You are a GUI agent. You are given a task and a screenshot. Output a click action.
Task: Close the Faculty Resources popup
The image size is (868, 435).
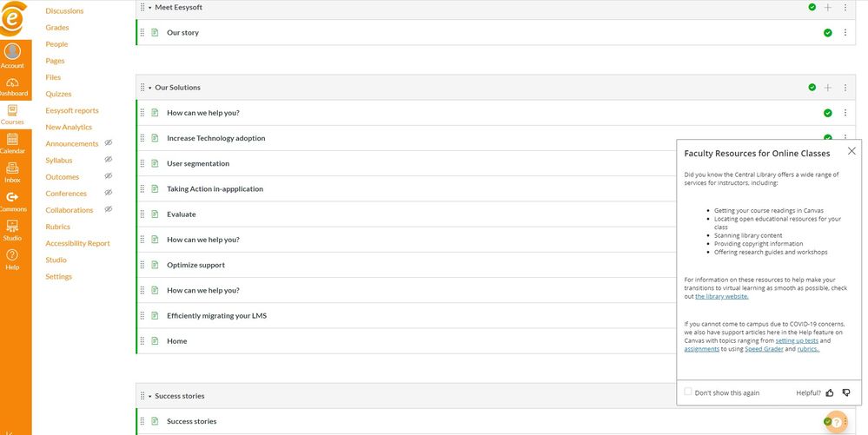tap(851, 151)
